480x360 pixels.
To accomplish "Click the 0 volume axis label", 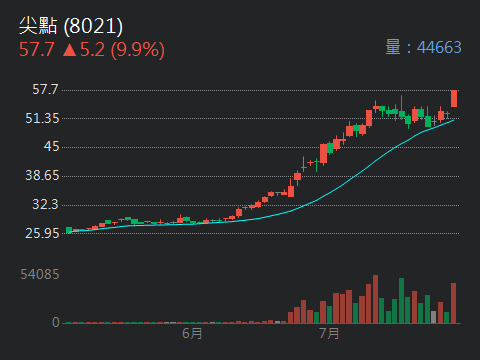I will click(x=56, y=322).
